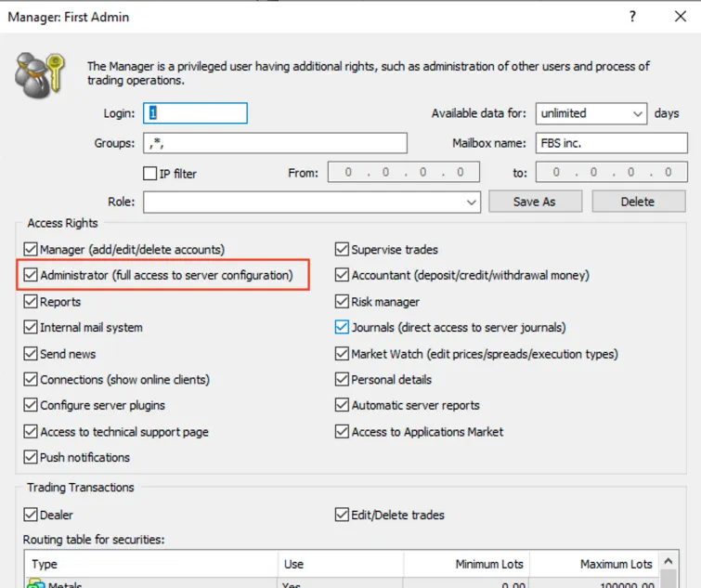Toggle the Dealer checkbox
Screen dimensions: 701x588
point(31,515)
